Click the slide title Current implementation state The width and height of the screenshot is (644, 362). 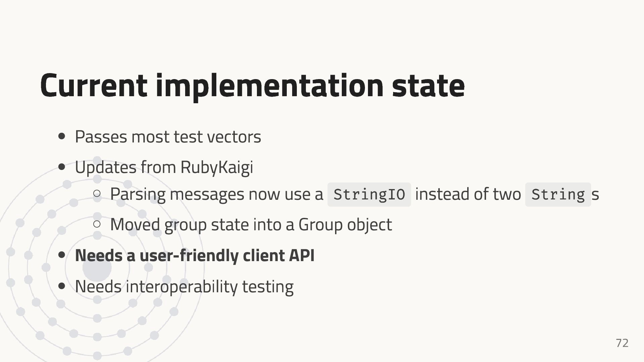(x=253, y=85)
